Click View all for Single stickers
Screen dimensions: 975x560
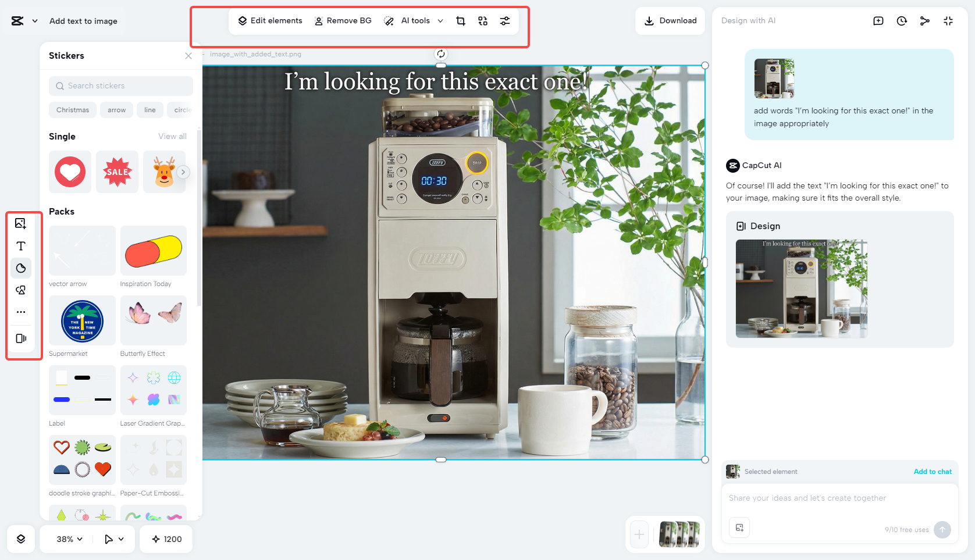click(x=172, y=137)
